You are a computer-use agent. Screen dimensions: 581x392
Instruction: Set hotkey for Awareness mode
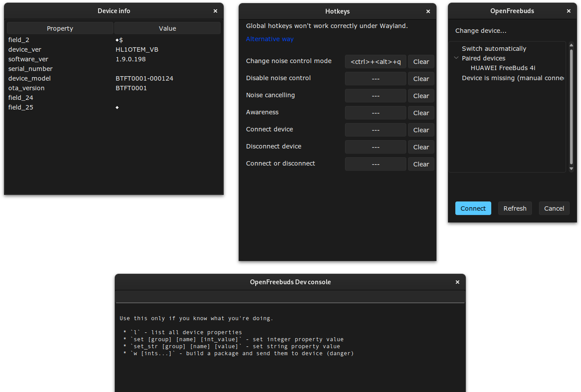point(376,113)
